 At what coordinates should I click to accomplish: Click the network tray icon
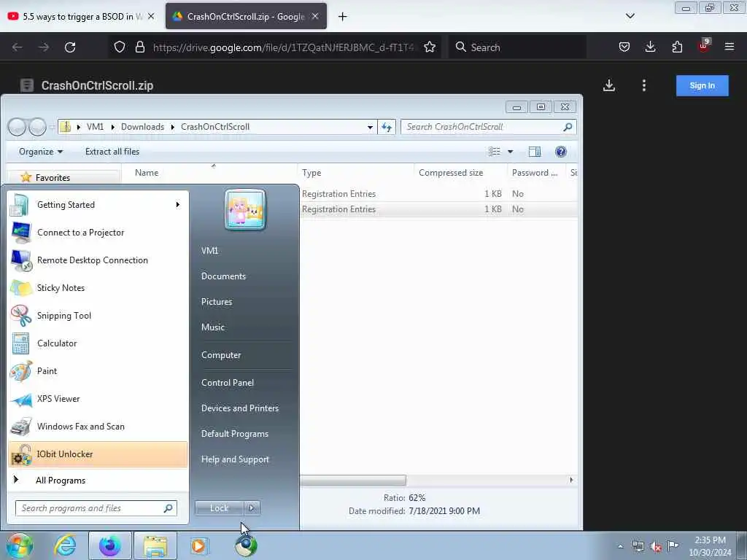[x=638, y=547]
